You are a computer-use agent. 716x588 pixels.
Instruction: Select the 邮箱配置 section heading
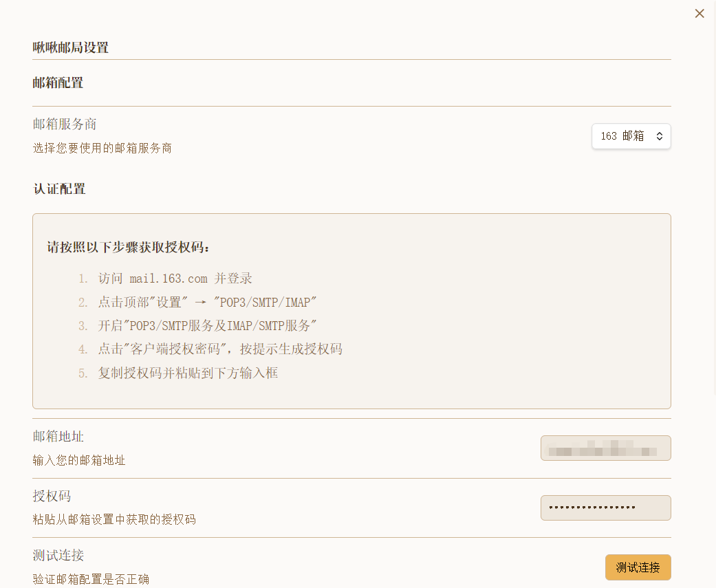tap(58, 83)
